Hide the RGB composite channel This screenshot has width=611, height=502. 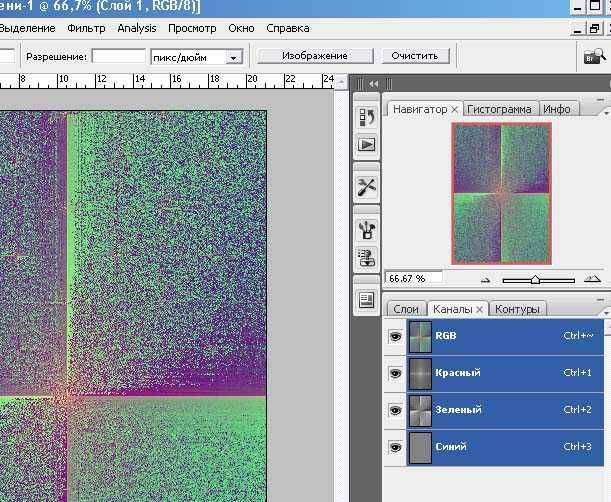click(394, 337)
